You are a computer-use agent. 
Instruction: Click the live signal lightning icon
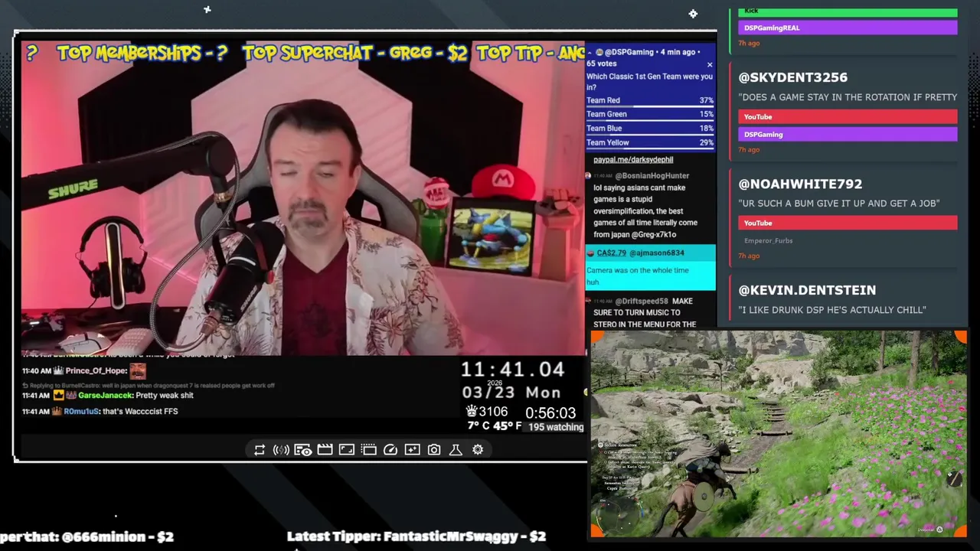(x=281, y=450)
